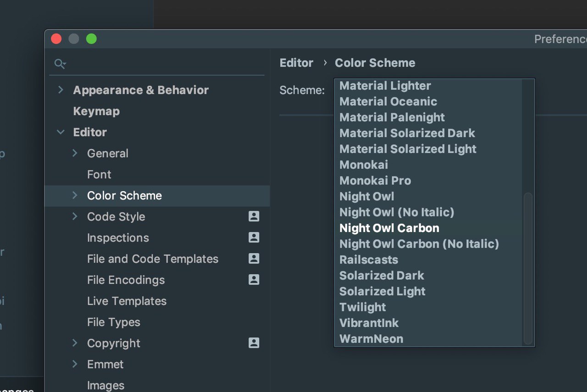Click the search magnifier icon in Preferences
Image resolution: width=587 pixels, height=392 pixels.
(x=60, y=64)
